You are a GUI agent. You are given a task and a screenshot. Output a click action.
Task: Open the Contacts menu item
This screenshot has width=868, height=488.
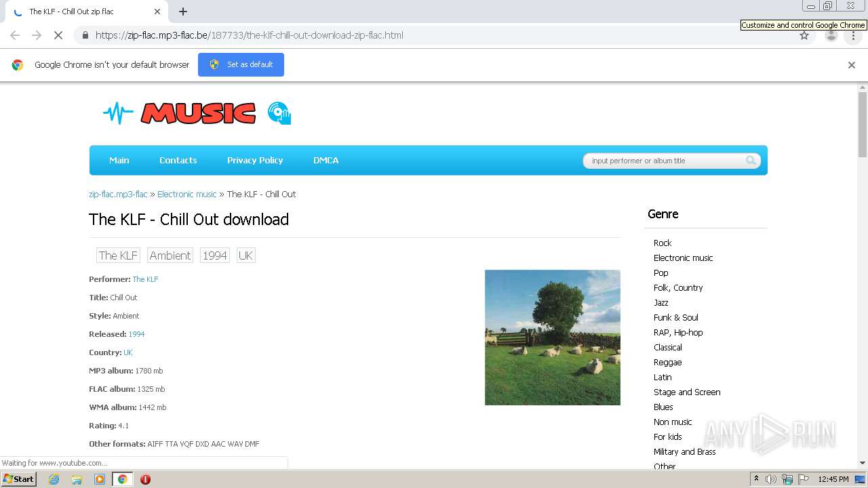178,160
